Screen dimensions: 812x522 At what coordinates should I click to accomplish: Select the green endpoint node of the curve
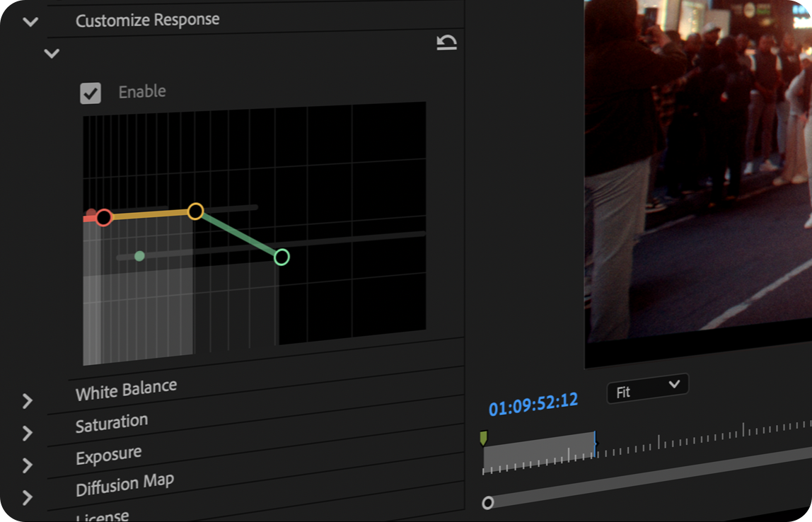pyautogui.click(x=282, y=257)
